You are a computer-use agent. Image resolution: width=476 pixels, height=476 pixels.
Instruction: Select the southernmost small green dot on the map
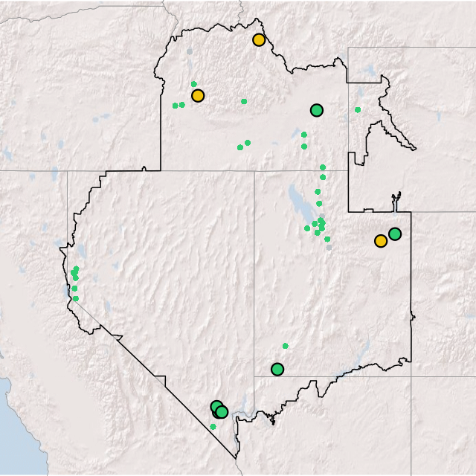click(213, 427)
